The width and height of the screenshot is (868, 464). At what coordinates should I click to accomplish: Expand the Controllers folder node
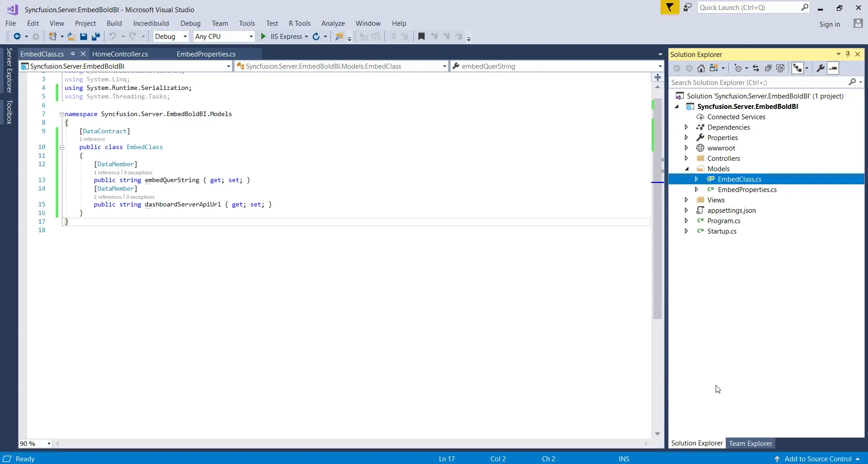point(686,159)
